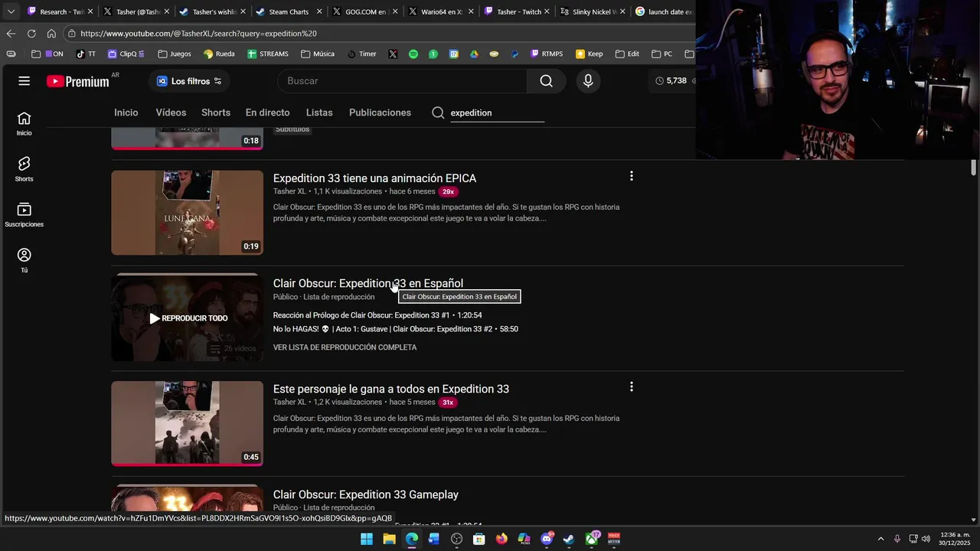Play all via REPRODUCIR TODO playlist thumbnail
Viewport: 980px width, 551px height.
(187, 318)
